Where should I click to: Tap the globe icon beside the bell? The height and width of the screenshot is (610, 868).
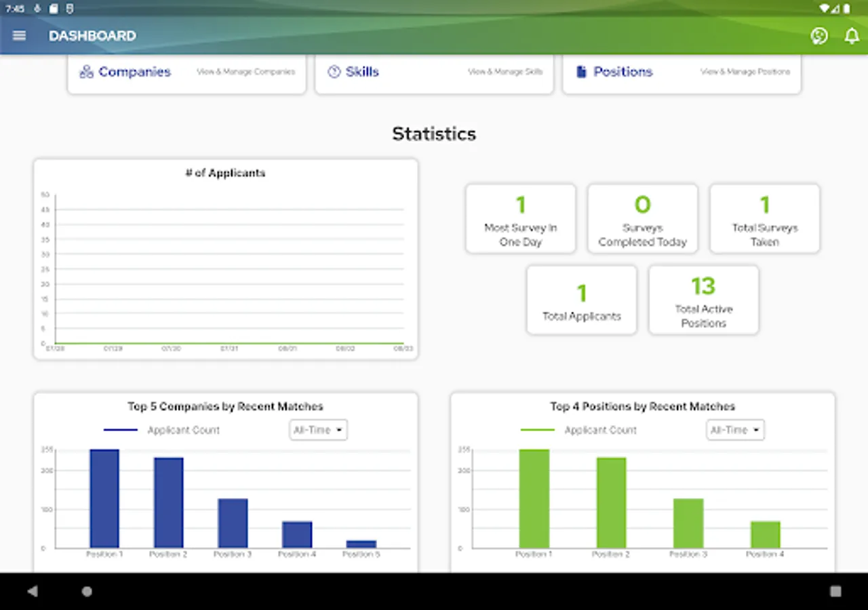[819, 36]
